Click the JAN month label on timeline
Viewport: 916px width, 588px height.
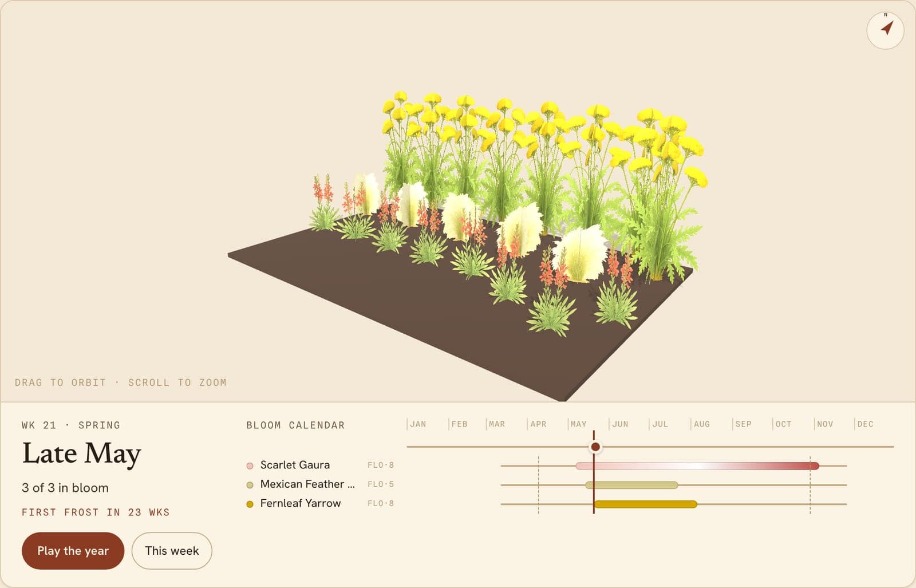[x=418, y=424]
